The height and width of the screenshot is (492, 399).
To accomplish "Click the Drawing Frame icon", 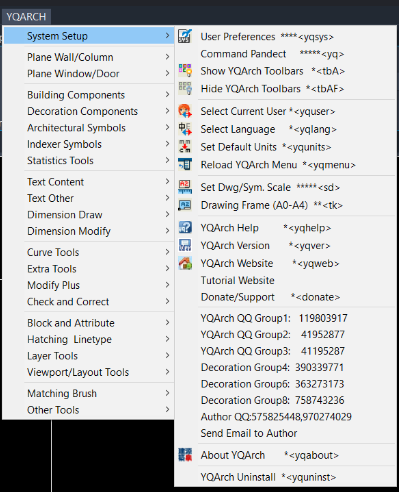I will pos(185,205).
